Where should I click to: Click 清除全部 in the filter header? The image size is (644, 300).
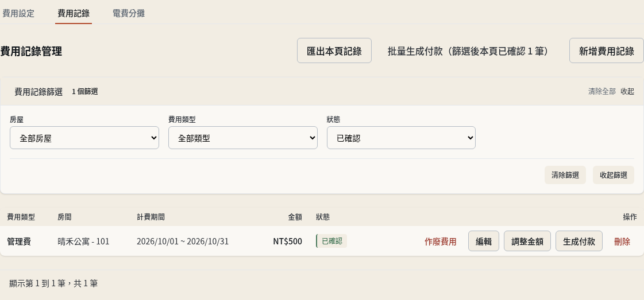click(x=601, y=91)
